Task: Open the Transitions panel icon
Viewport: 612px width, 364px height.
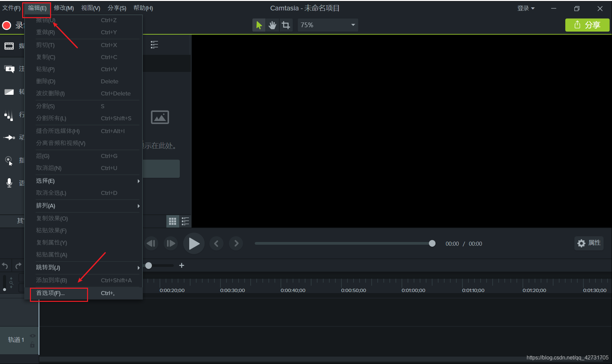Action: [x=9, y=92]
